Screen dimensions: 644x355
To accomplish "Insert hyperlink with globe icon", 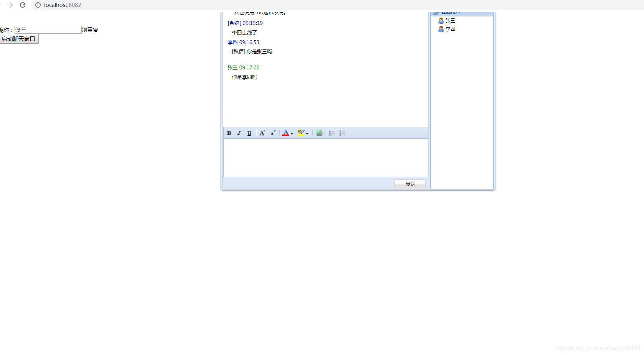I will pyautogui.click(x=319, y=133).
